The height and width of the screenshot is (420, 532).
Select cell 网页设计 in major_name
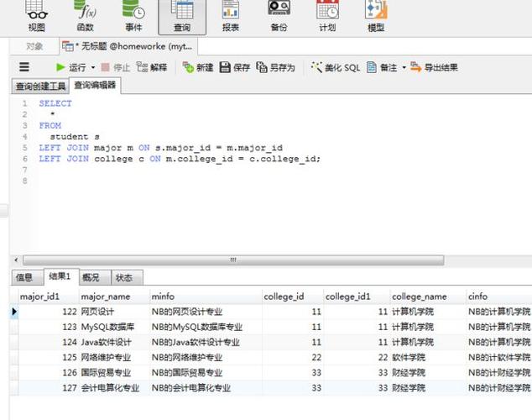coord(114,312)
